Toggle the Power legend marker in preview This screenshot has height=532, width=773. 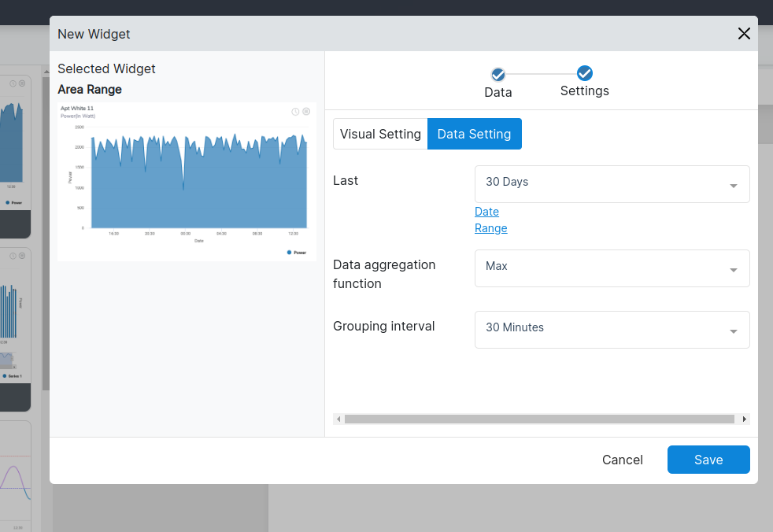click(290, 253)
